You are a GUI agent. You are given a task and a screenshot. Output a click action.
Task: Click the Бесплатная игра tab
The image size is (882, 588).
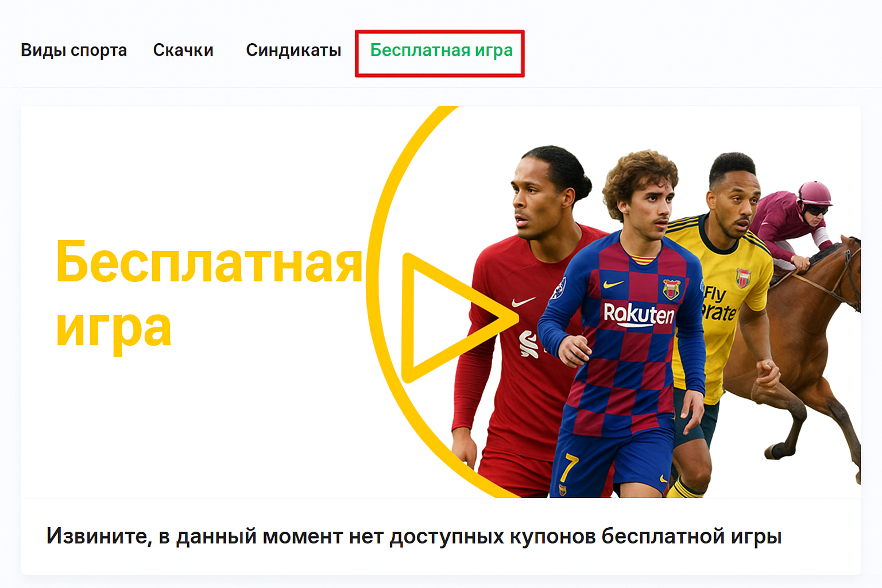441,51
